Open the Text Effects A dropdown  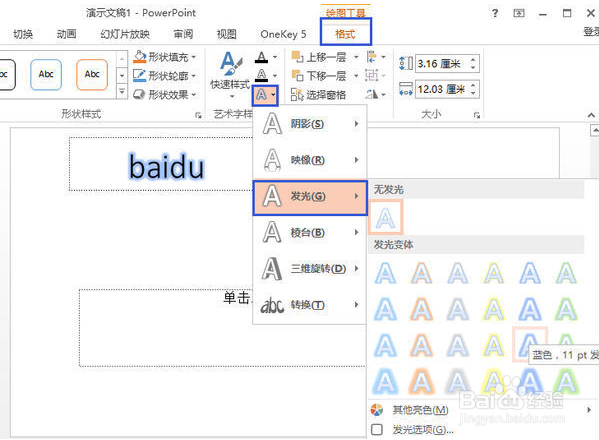[265, 95]
